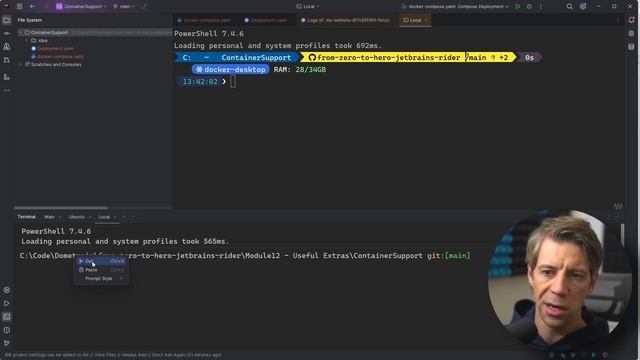Viewport: 640px width, 360px height.
Task: Click View Files in the status notification
Action: click(106, 355)
